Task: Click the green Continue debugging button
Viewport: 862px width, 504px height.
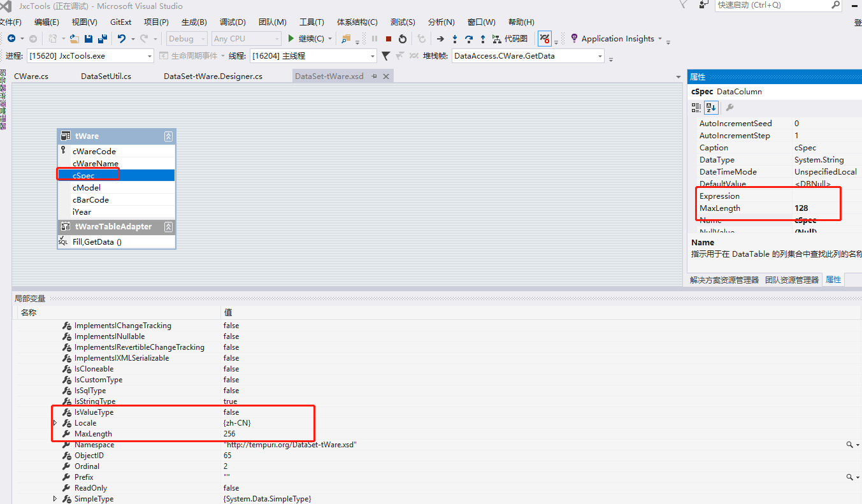Action: pyautogui.click(x=306, y=39)
